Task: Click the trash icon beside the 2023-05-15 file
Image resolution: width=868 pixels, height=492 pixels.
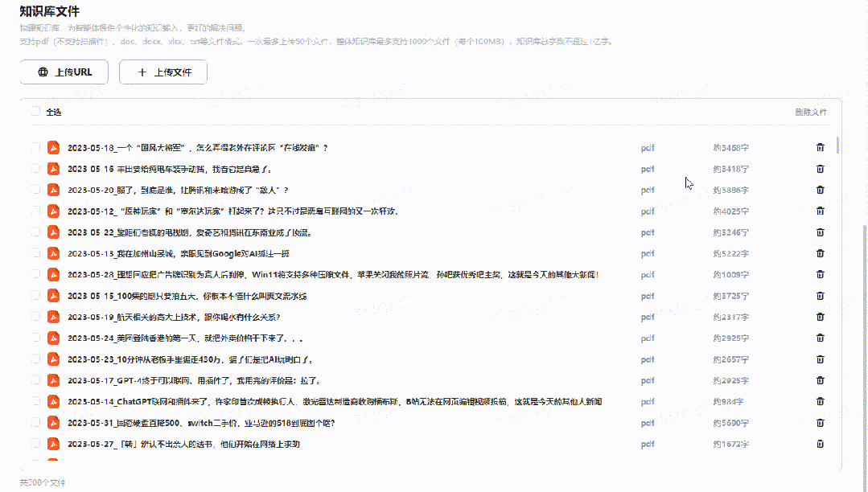Action: [x=820, y=296]
